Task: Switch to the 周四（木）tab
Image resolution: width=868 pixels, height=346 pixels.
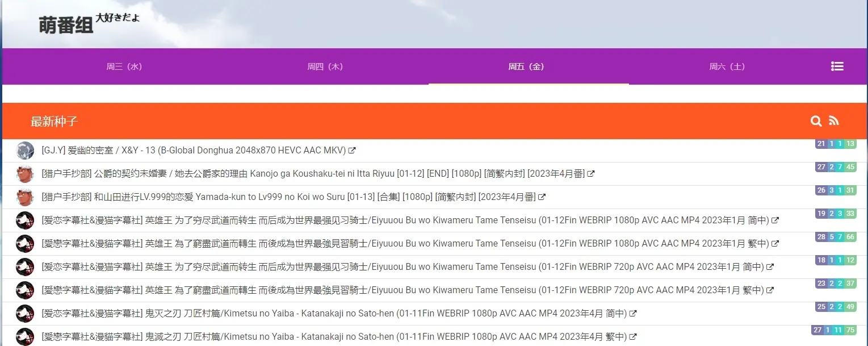Action: tap(325, 66)
